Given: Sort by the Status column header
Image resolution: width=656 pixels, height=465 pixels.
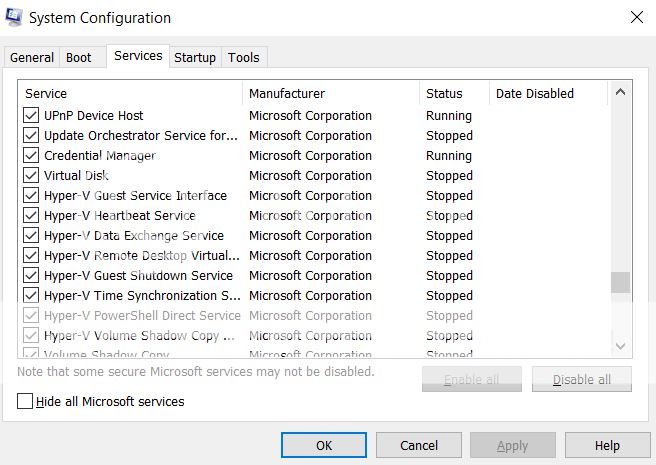Looking at the screenshot, I should [454, 93].
